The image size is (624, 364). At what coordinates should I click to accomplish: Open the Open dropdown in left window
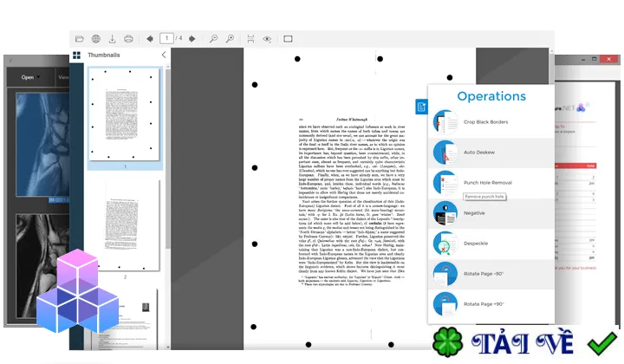[30, 77]
